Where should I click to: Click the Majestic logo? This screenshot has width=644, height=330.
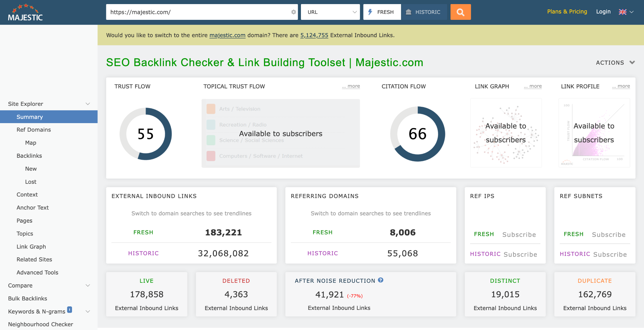25,13
